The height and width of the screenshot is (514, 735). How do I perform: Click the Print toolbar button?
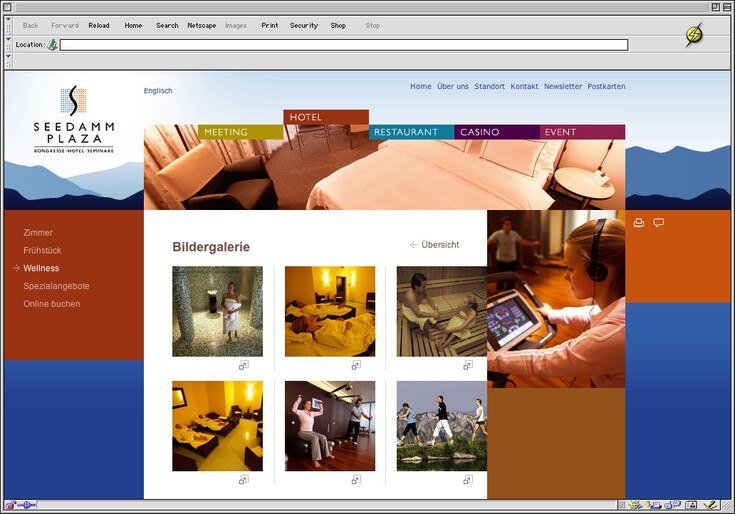click(x=269, y=25)
